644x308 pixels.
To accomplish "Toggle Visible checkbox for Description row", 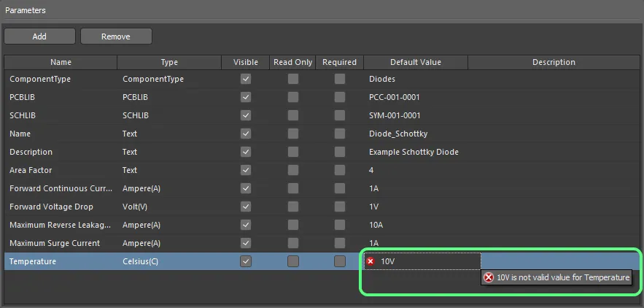I will [246, 152].
